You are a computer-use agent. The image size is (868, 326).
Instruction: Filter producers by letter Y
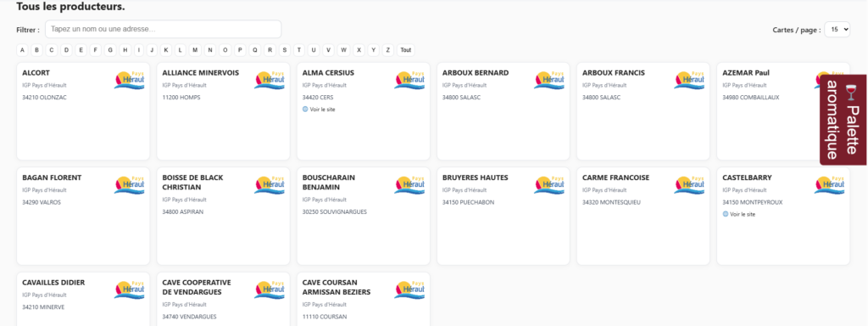click(x=373, y=50)
